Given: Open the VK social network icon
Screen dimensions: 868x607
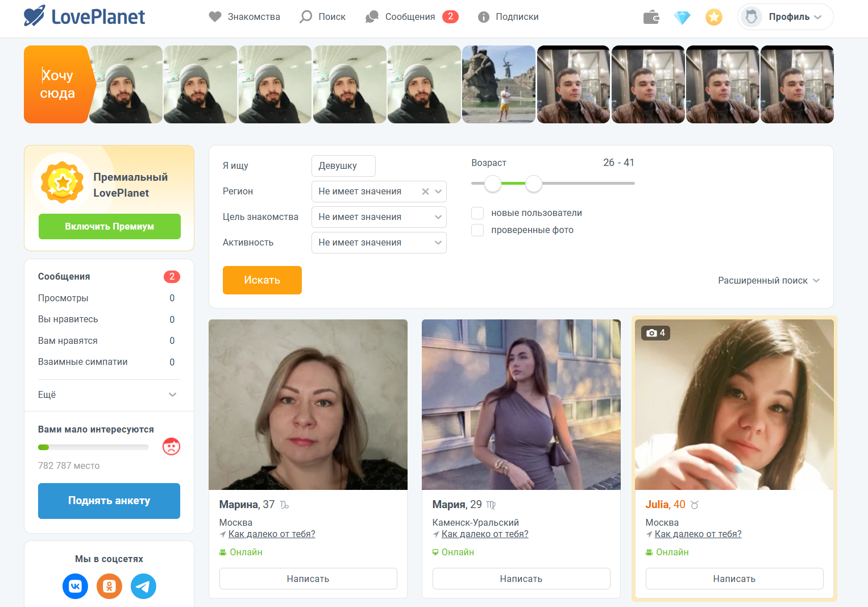Looking at the screenshot, I should click(x=75, y=586).
